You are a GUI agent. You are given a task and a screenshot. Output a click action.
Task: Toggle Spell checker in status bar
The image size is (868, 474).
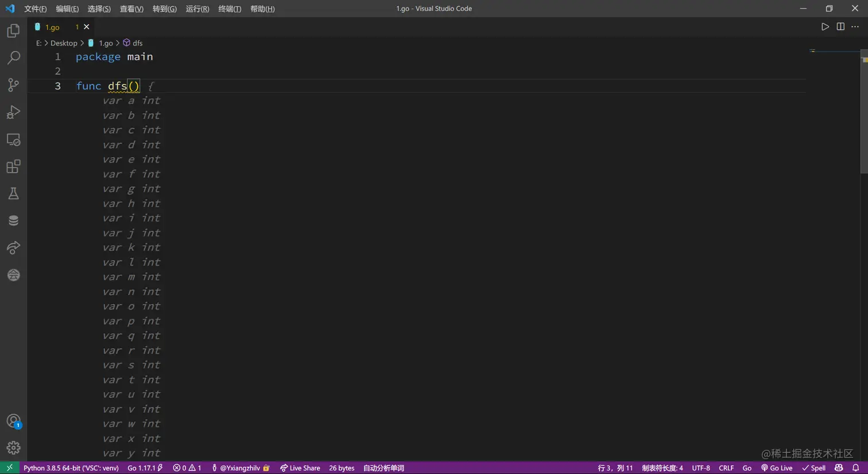pos(814,468)
